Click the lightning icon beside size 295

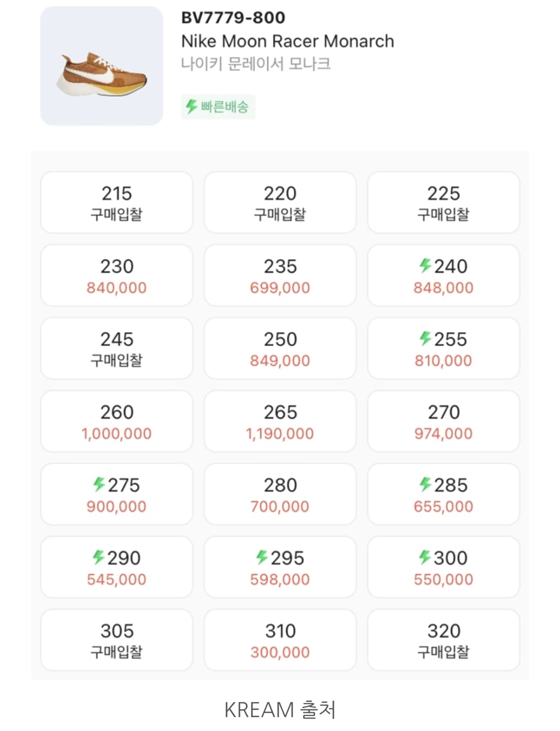pyautogui.click(x=262, y=557)
